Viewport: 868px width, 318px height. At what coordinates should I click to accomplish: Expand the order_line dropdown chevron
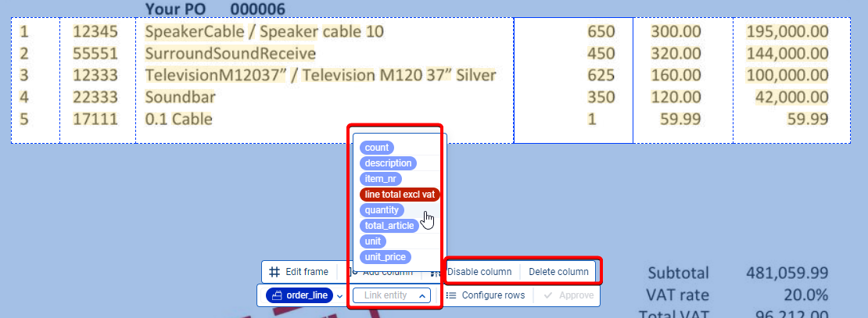click(x=340, y=296)
